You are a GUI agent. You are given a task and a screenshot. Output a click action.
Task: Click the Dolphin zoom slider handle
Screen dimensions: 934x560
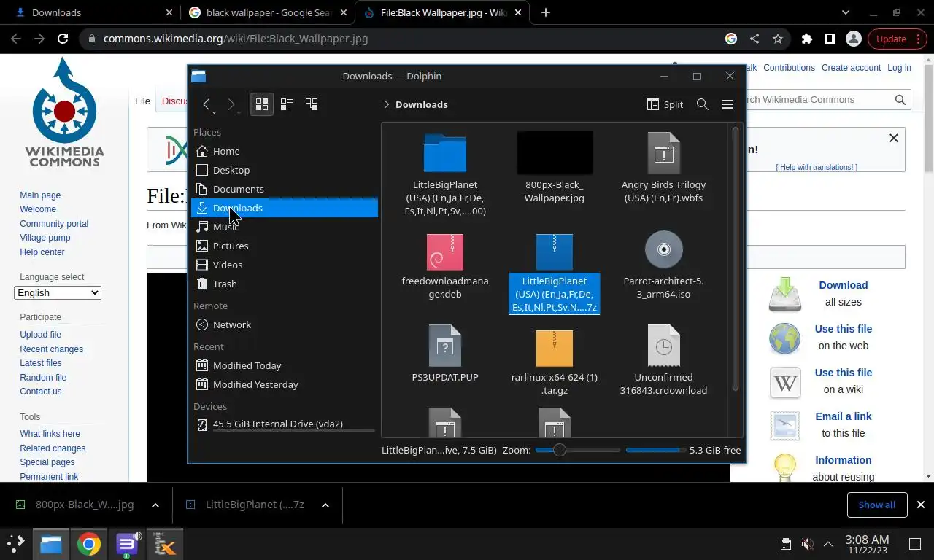[560, 450]
